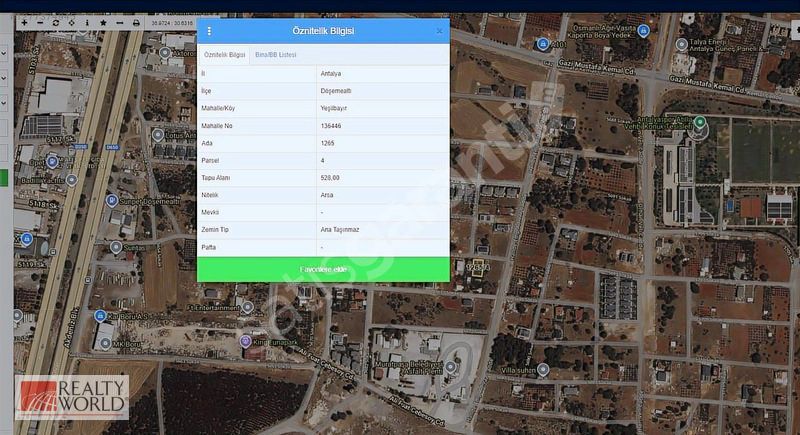Click the print icon in map toolbar

tap(136, 22)
